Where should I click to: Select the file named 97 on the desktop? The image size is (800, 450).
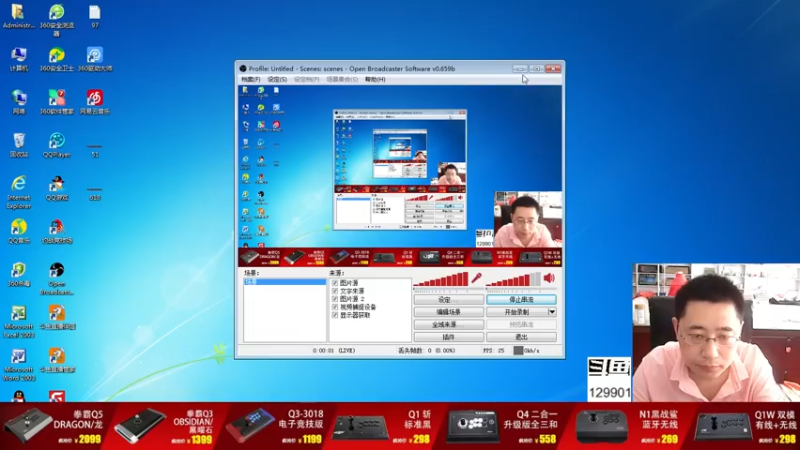tap(94, 16)
